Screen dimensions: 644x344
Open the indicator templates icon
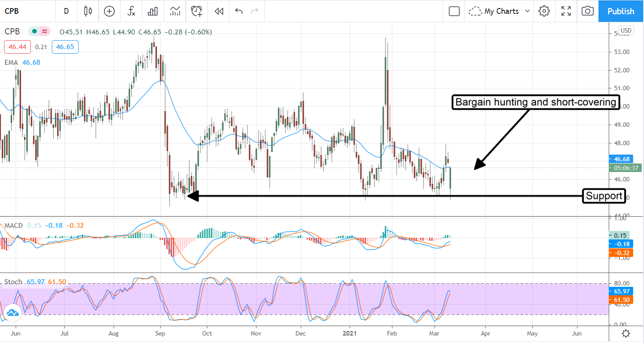175,11
